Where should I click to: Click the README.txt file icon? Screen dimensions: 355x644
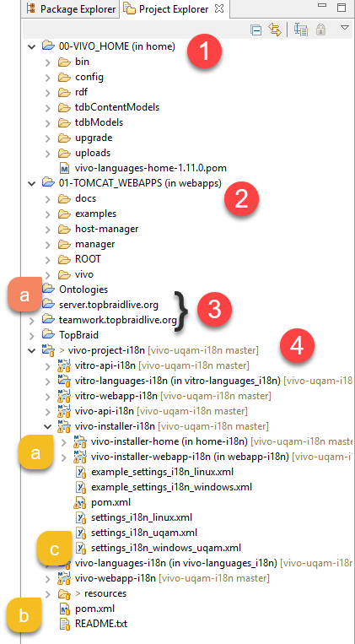(x=65, y=624)
